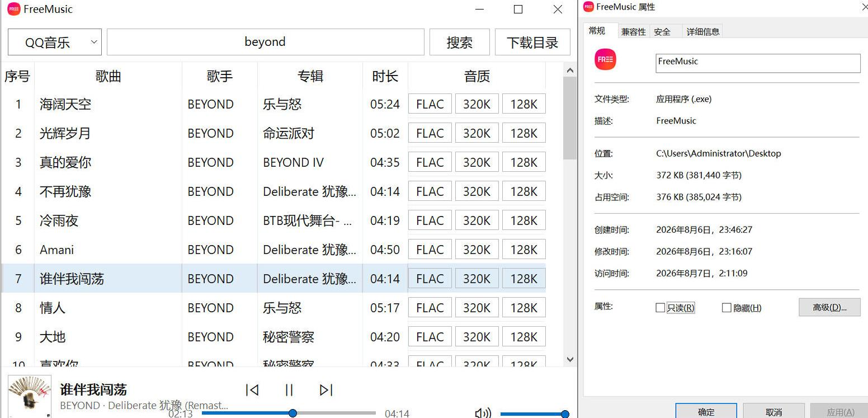
Task: Mute the volume speaker icon
Action: click(x=483, y=414)
